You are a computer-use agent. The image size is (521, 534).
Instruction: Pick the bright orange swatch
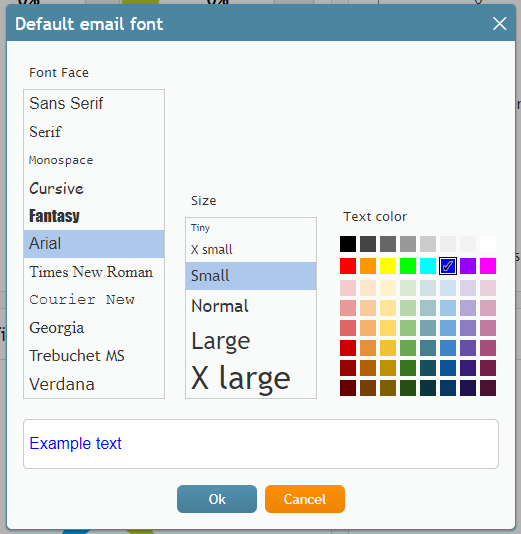coord(368,266)
